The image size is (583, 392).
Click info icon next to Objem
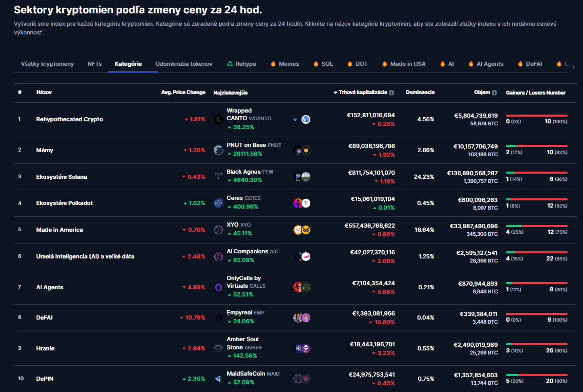coord(494,93)
